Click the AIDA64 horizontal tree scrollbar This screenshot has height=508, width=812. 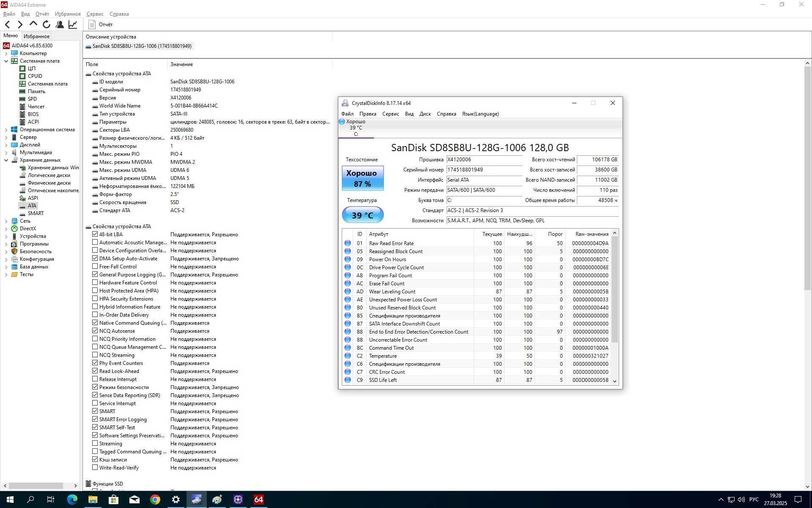tap(36, 486)
